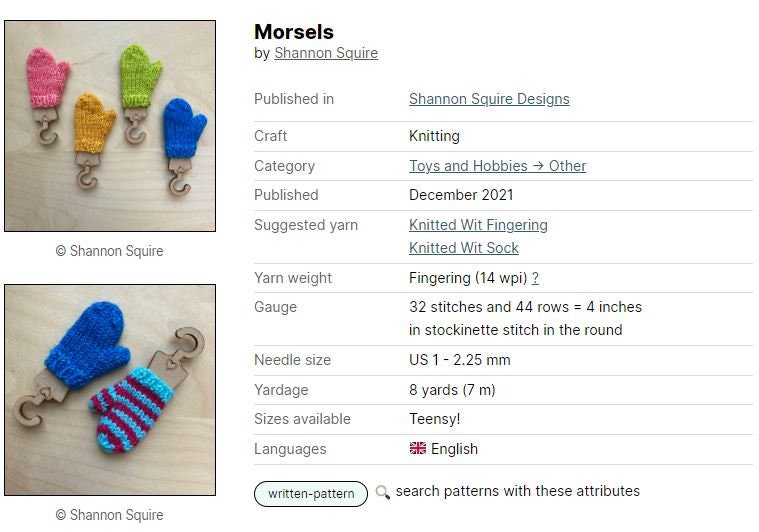
Task: Search patterns with these attributes
Action: tap(517, 491)
